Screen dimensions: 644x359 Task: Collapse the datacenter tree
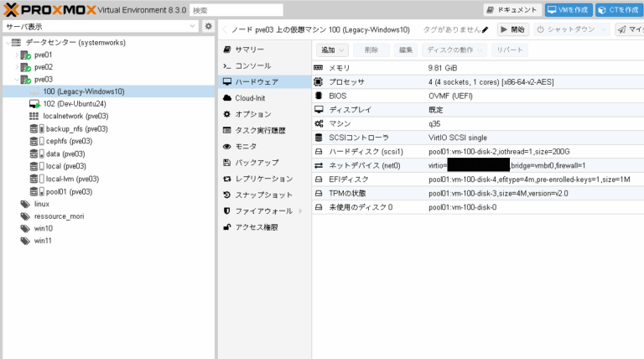(x=8, y=43)
